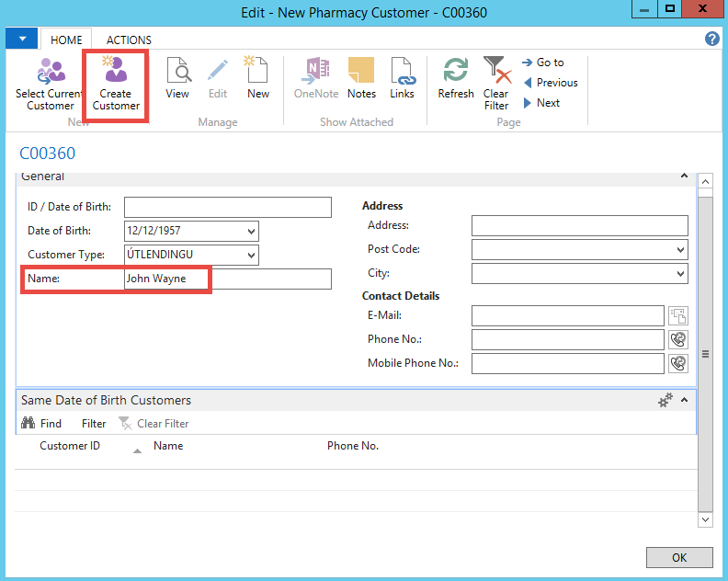Collapse the Same Date of Birth Customers section
The image size is (728, 581).
coord(684,400)
